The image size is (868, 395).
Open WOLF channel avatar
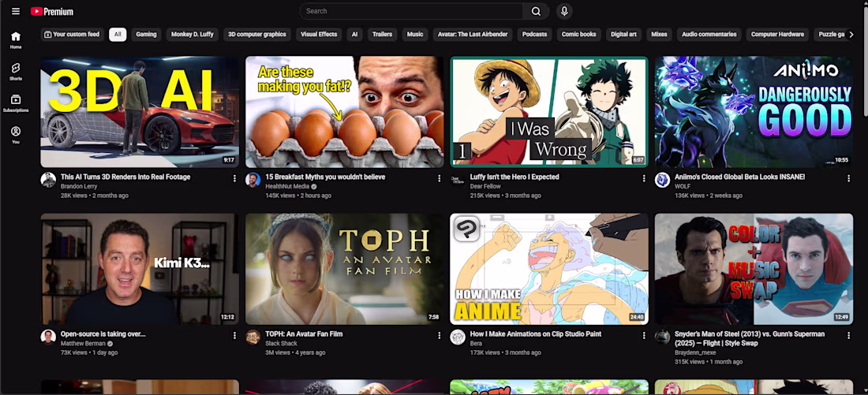tap(663, 180)
